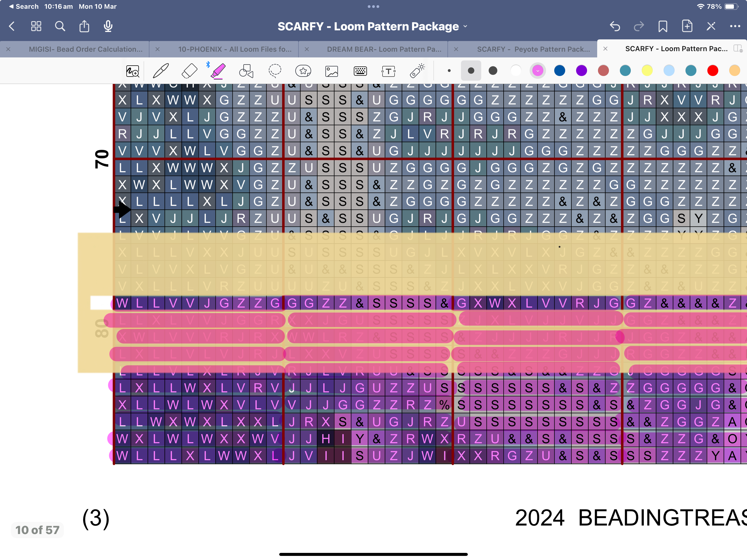Tap the 10 of 57 page indicator
Viewport: 747px width, 560px height.
(37, 530)
